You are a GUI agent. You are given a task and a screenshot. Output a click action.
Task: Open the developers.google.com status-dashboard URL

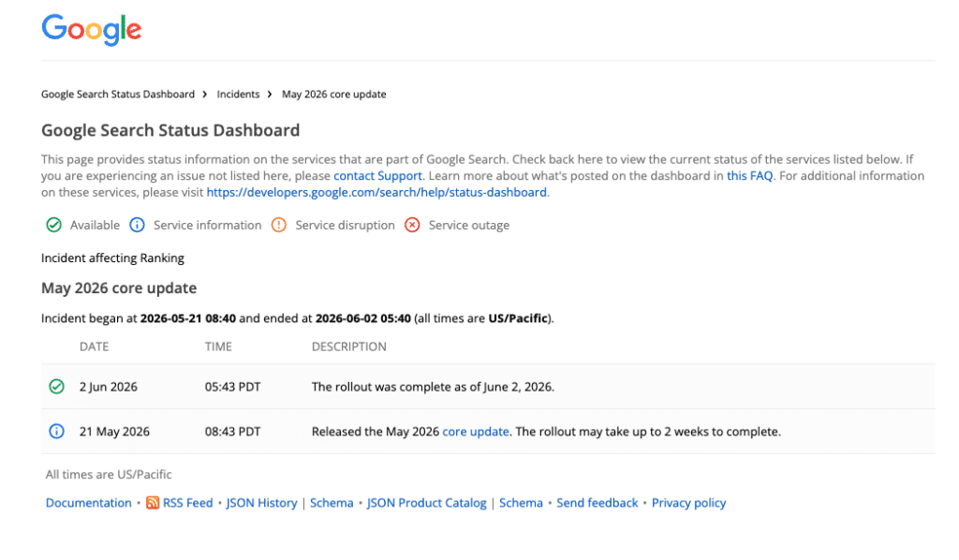coord(376,192)
